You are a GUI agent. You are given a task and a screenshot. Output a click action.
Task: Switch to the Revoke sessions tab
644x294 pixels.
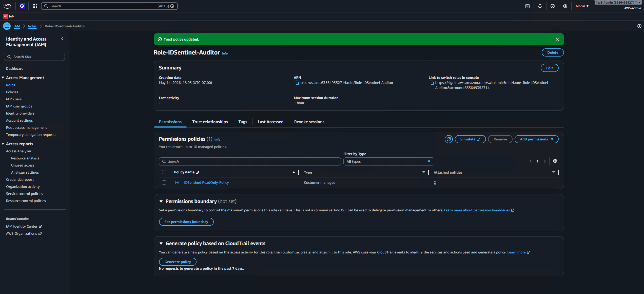point(309,122)
